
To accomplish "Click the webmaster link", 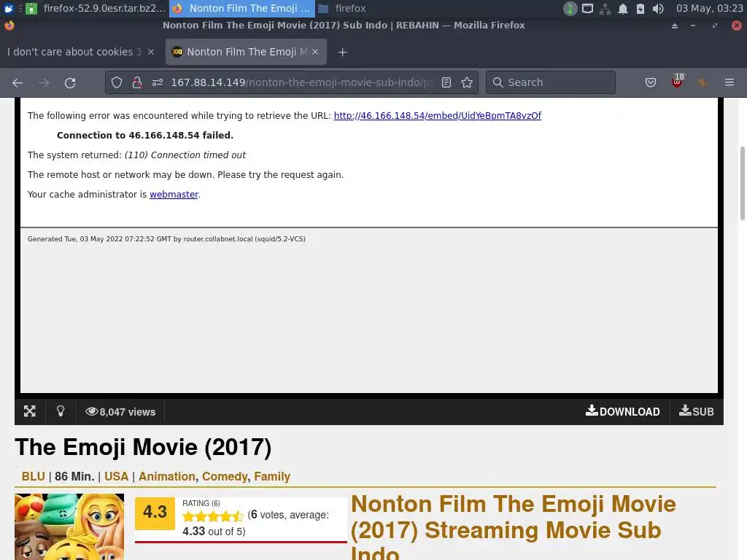I will pyautogui.click(x=174, y=194).
